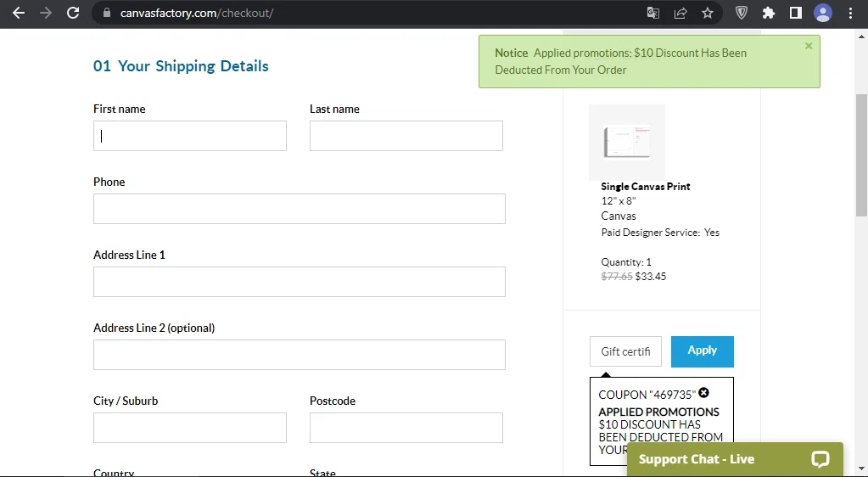The height and width of the screenshot is (477, 868).
Task: Dismiss the green notice banner
Action: pyautogui.click(x=809, y=46)
